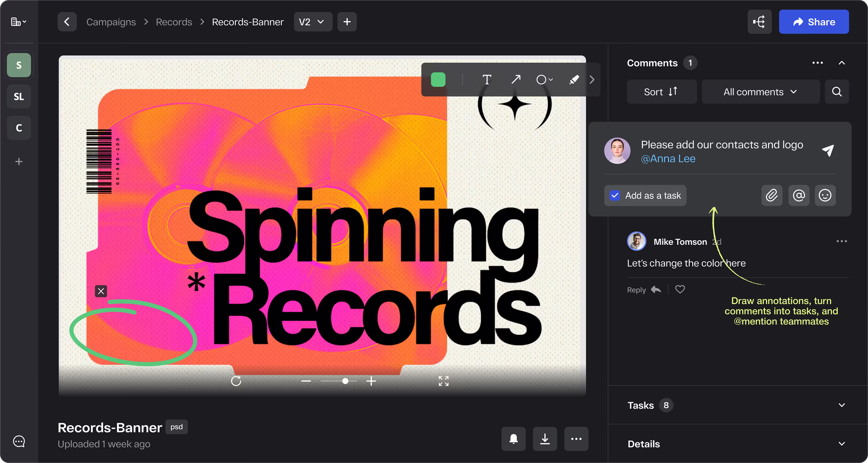The height and width of the screenshot is (463, 868).
Task: Select the Text annotation tool
Action: 487,80
